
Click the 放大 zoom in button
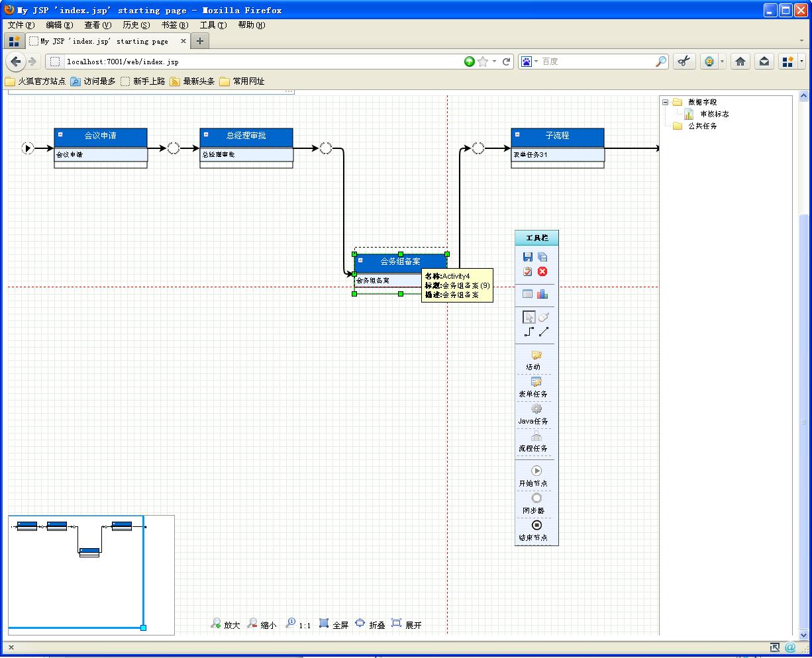tap(225, 624)
